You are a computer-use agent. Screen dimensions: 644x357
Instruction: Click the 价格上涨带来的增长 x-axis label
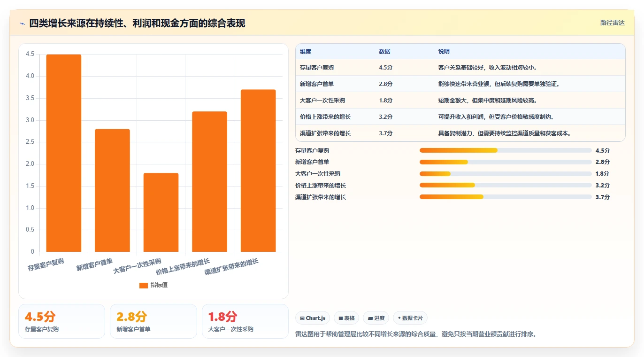pyautogui.click(x=183, y=267)
